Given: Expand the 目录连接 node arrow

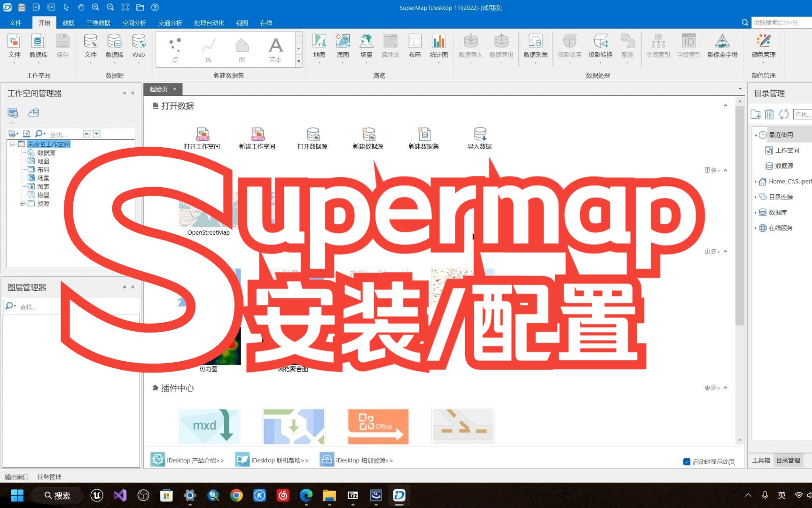Looking at the screenshot, I should click(x=756, y=197).
